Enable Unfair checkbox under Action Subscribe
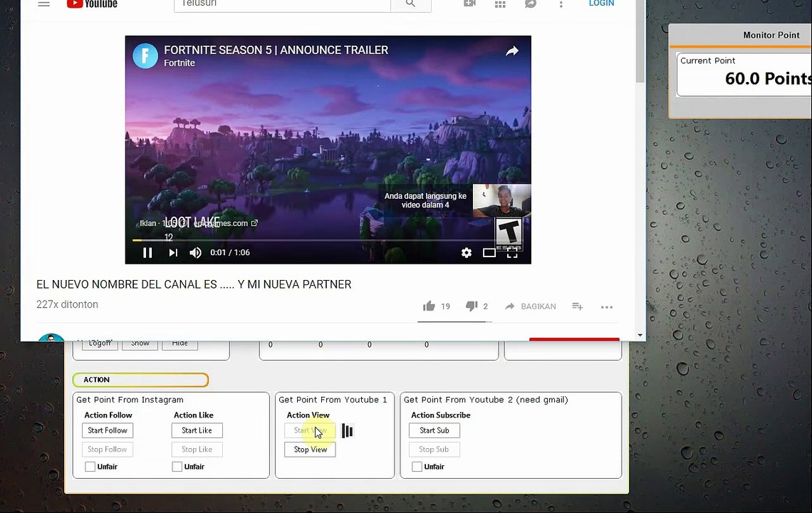 click(x=417, y=467)
